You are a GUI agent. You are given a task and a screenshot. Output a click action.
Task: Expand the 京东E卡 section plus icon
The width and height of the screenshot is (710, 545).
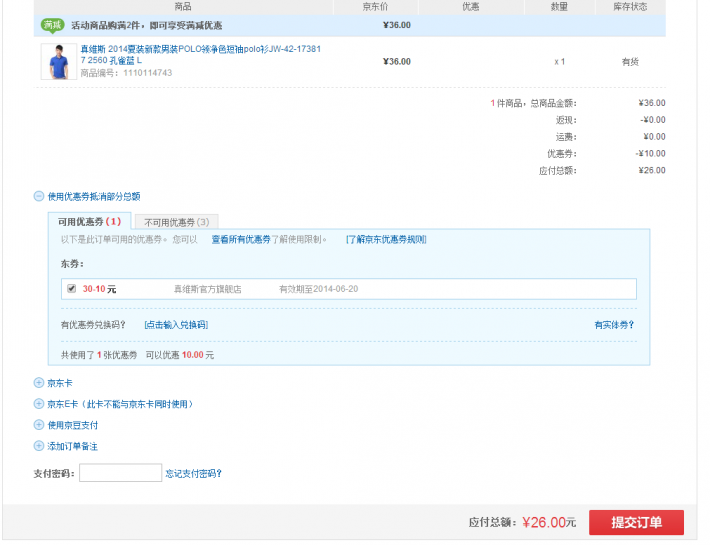[x=39, y=404]
